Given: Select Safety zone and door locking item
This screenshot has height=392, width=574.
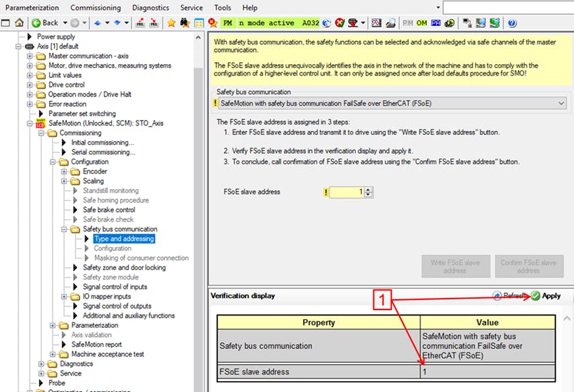Looking at the screenshot, I should [124, 268].
